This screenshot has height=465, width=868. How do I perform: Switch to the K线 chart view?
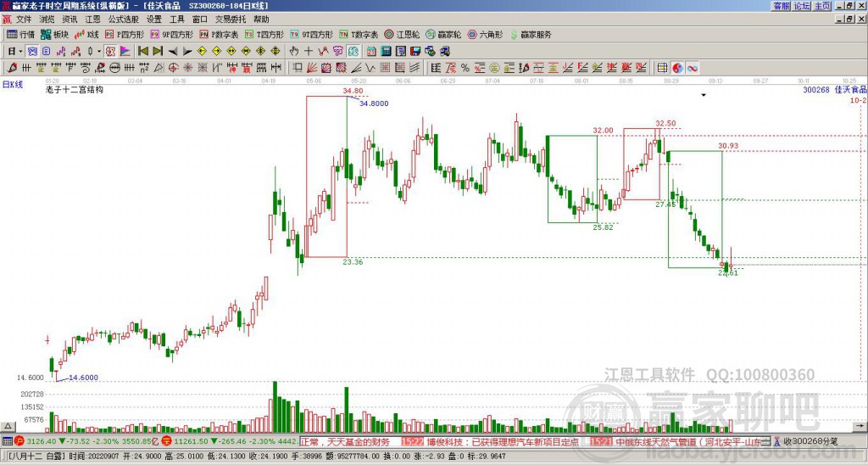pyautogui.click(x=86, y=34)
